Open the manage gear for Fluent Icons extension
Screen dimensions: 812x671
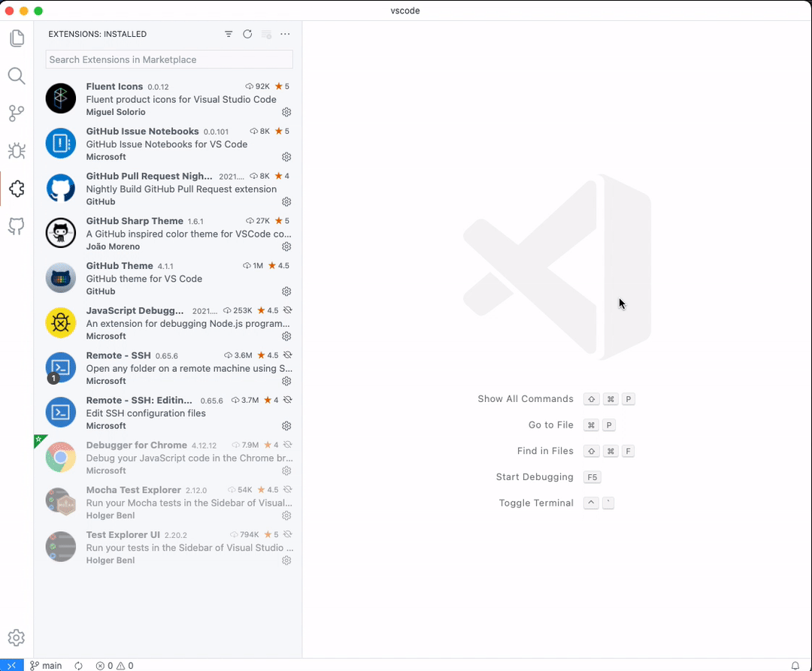pyautogui.click(x=286, y=112)
